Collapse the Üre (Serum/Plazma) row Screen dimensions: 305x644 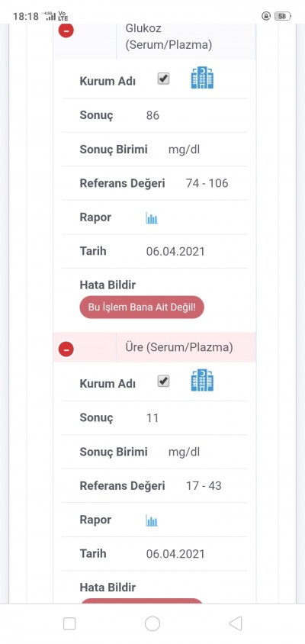click(66, 349)
